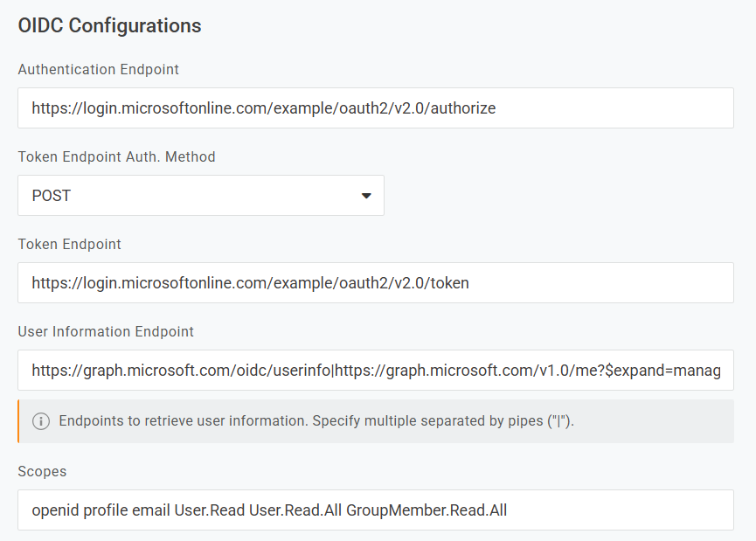Image resolution: width=756 pixels, height=541 pixels.
Task: Click the Scopes label
Action: pyautogui.click(x=42, y=472)
